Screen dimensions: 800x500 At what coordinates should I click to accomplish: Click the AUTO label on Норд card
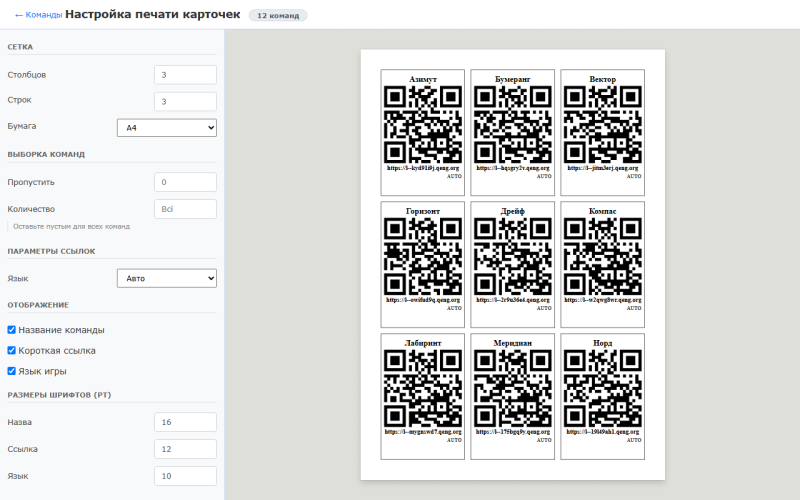point(634,440)
